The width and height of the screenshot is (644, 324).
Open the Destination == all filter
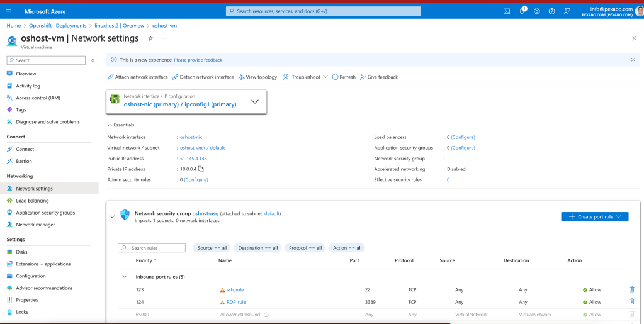[257, 248]
